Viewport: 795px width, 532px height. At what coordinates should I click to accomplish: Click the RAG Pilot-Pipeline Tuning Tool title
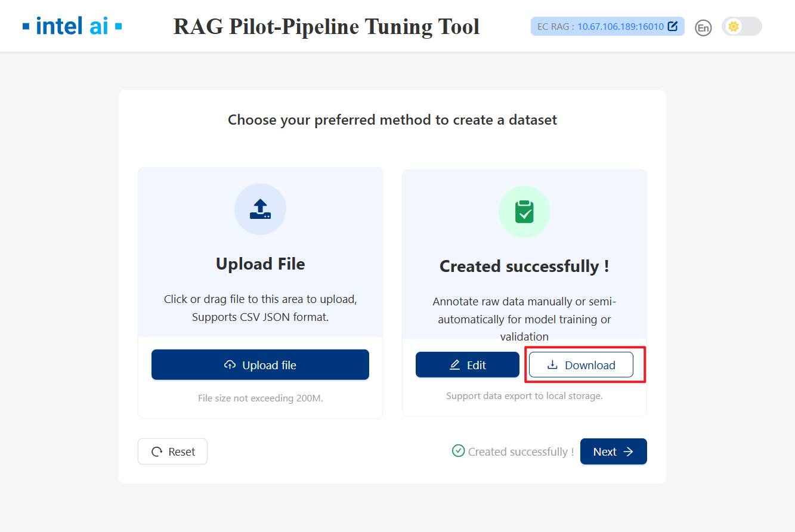tap(326, 26)
